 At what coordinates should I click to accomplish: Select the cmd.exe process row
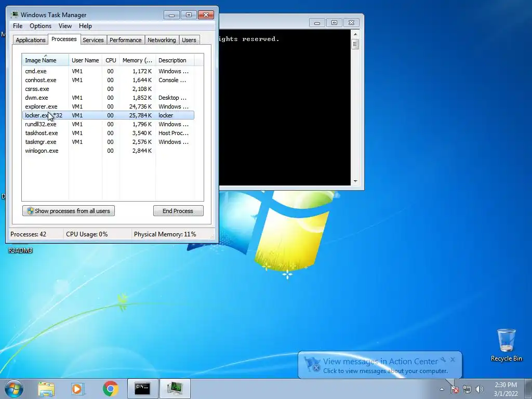[108, 71]
